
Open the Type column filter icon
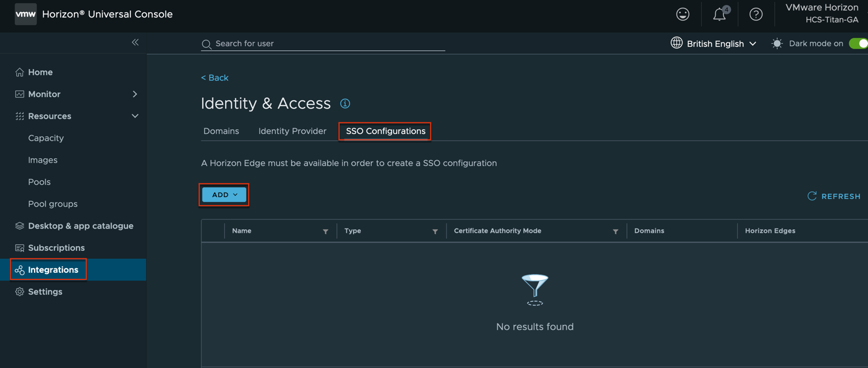click(435, 232)
